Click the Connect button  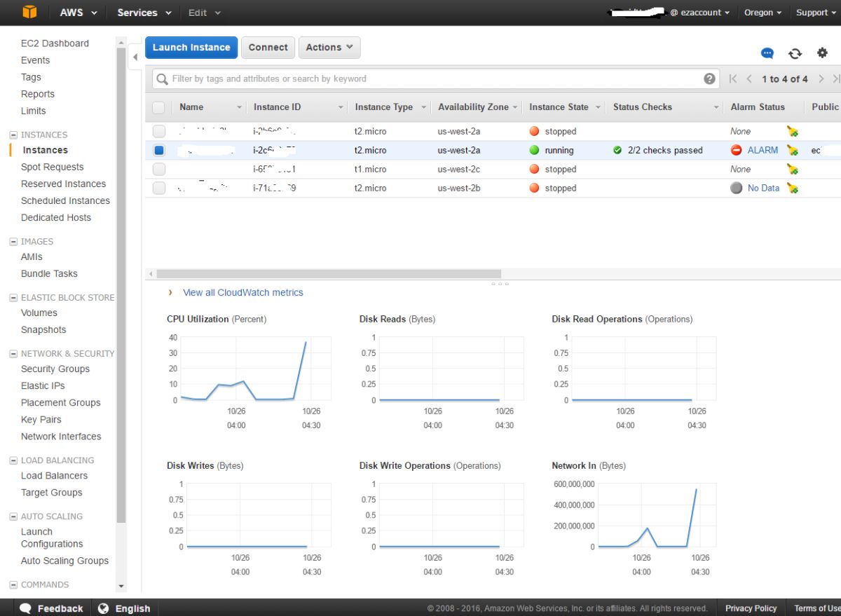268,48
